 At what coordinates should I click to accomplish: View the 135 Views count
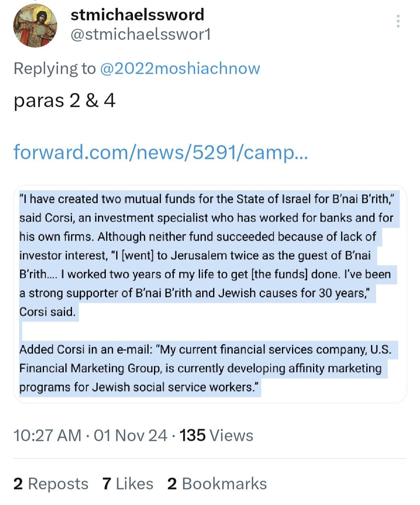[216, 435]
